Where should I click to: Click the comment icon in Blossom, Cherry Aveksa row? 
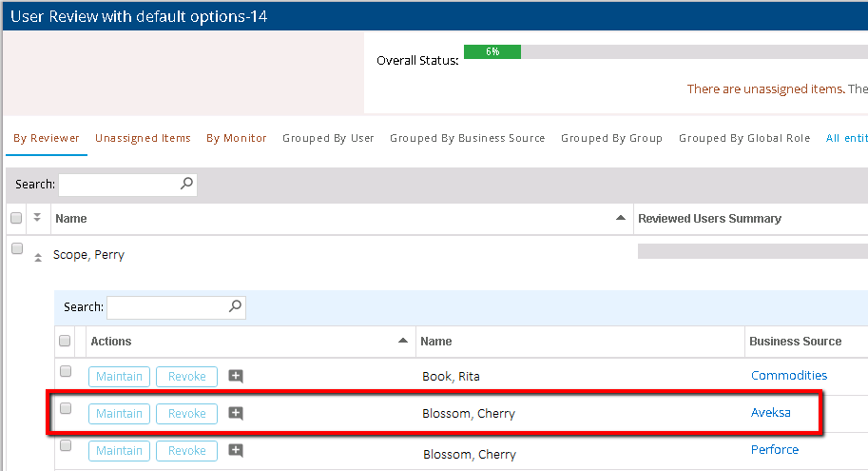pyautogui.click(x=236, y=413)
